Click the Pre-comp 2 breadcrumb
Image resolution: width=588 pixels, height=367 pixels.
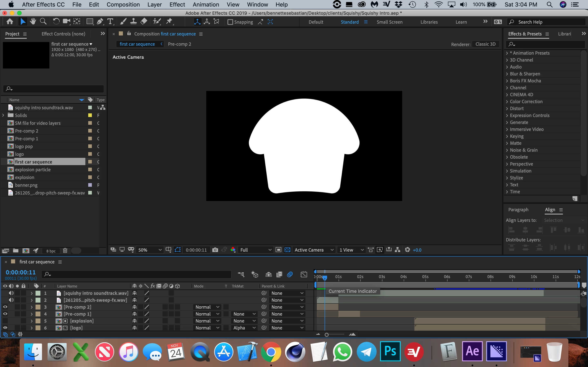coord(179,44)
